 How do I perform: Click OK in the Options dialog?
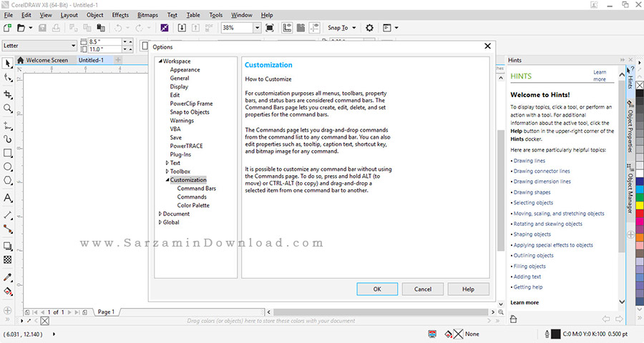coord(377,289)
